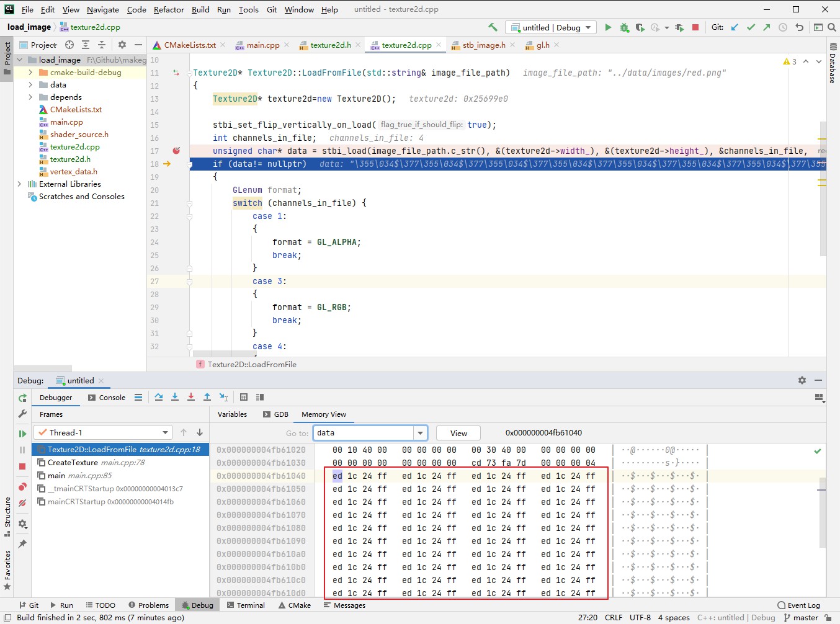
Task: View breakpoints icon in debug sidebar
Action: click(x=22, y=487)
